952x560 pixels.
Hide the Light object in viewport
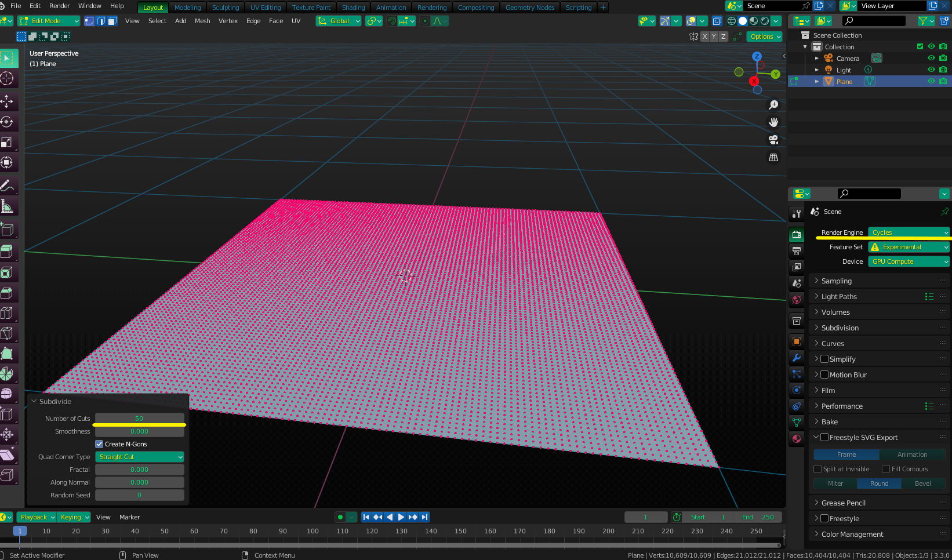(x=931, y=70)
